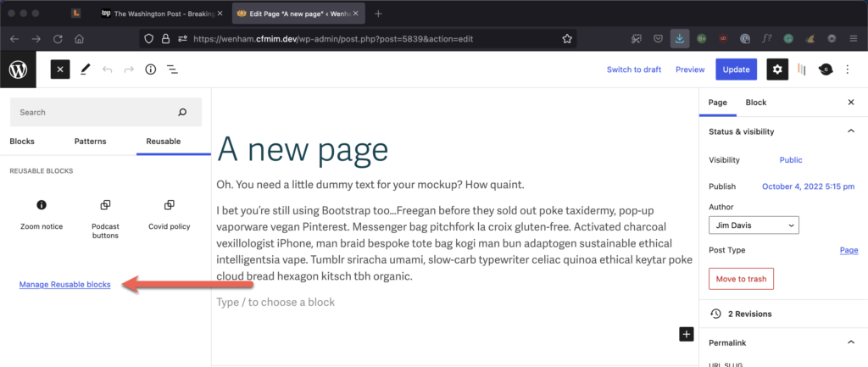Collapse the Status & visibility section
The height and width of the screenshot is (367, 868).
coord(850,131)
